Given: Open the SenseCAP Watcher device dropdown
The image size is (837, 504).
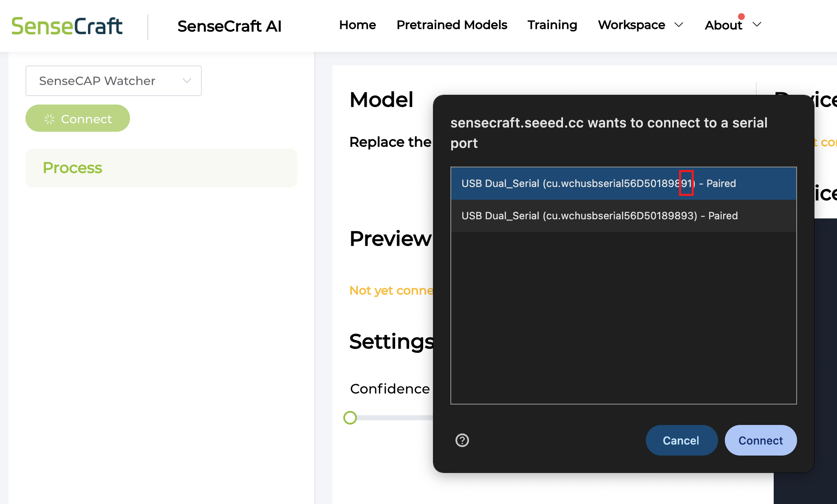Looking at the screenshot, I should point(113,81).
